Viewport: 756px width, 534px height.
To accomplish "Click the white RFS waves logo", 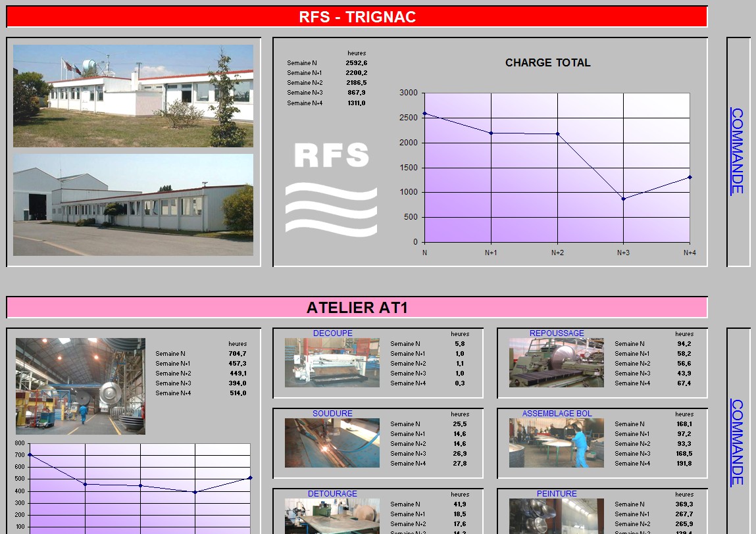I will pyautogui.click(x=331, y=189).
